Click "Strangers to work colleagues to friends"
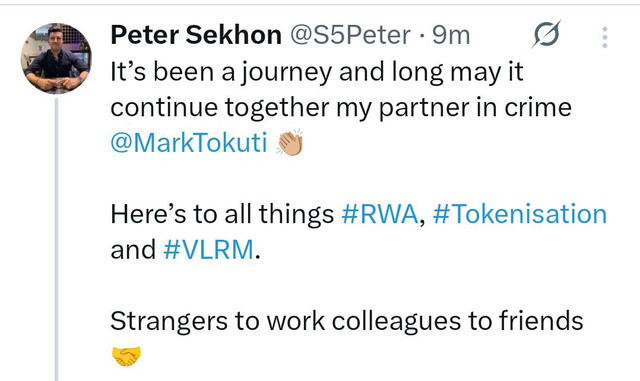Image resolution: width=640 pixels, height=381 pixels. pos(347,321)
